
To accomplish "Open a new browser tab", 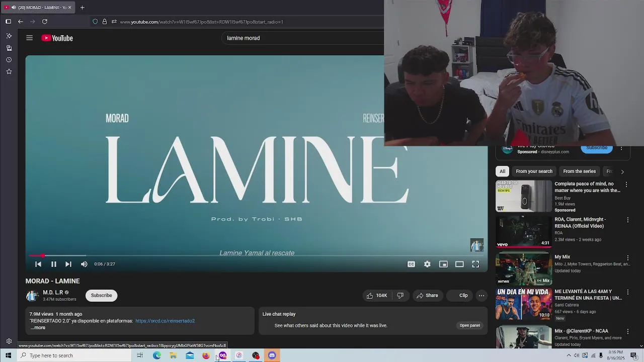I will [82, 8].
